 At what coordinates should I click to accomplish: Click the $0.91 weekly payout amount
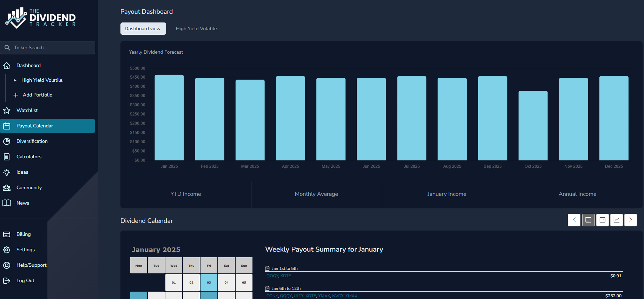[616, 276]
